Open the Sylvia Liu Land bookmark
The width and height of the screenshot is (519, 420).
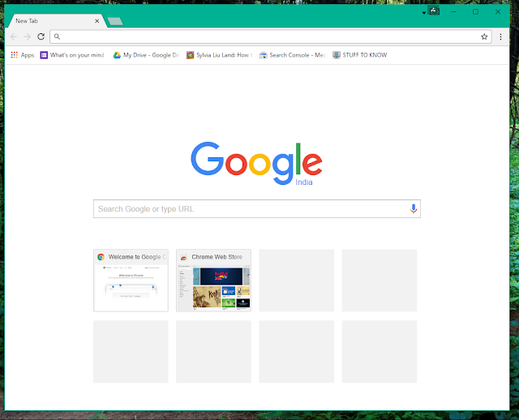tap(219, 55)
